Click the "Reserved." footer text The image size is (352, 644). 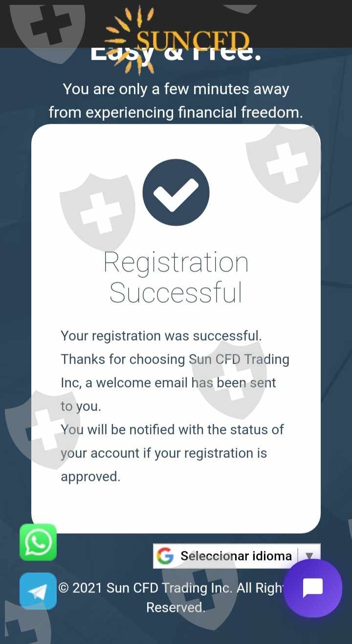click(176, 607)
